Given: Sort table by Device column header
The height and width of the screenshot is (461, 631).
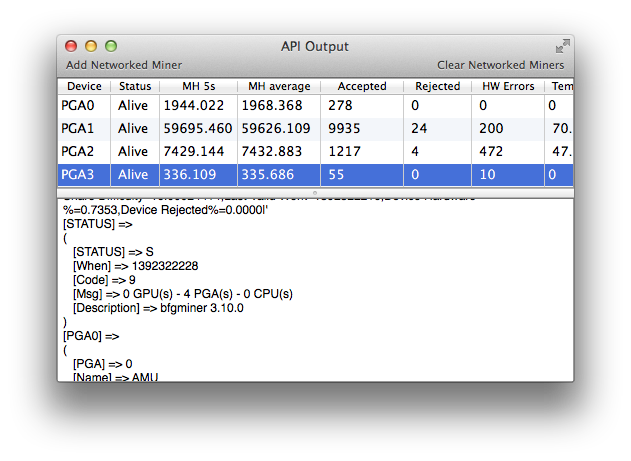Looking at the screenshot, I should pyautogui.click(x=84, y=87).
